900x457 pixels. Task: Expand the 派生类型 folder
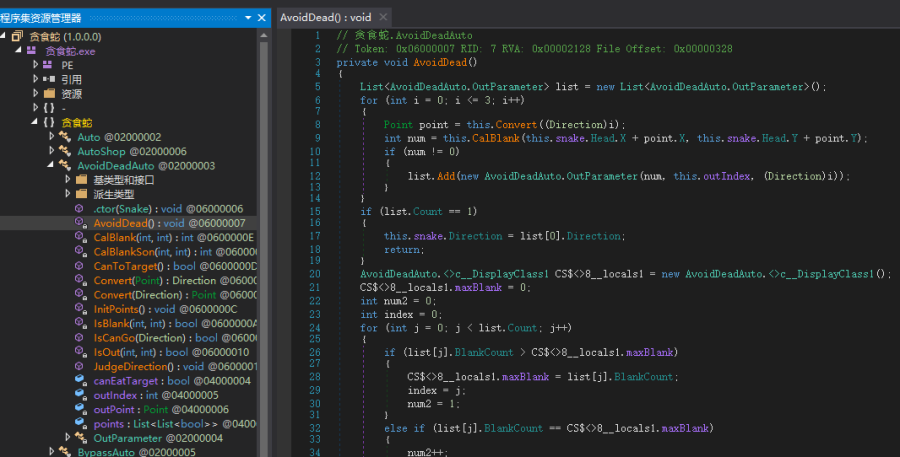coord(68,194)
